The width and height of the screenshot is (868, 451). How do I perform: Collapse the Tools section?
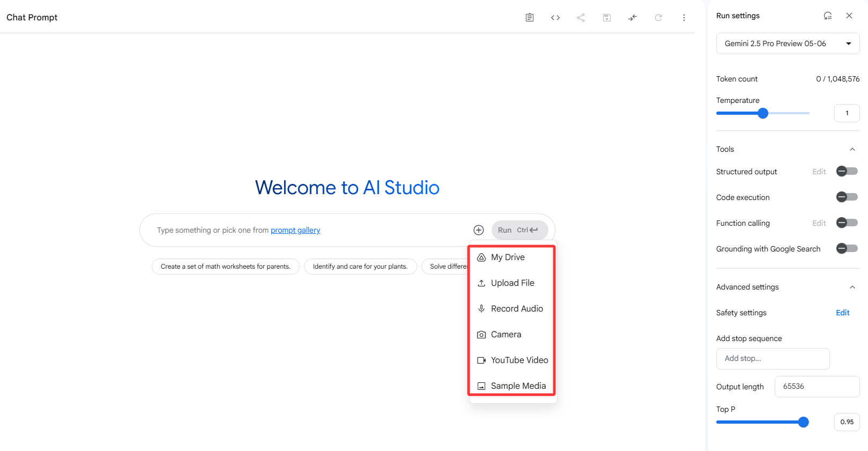[x=852, y=149]
